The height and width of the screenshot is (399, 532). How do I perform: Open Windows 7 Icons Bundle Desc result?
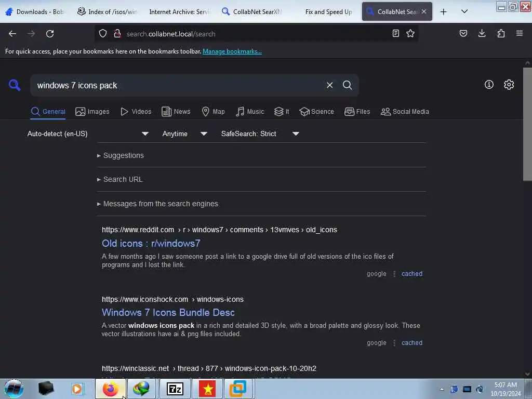tap(168, 312)
